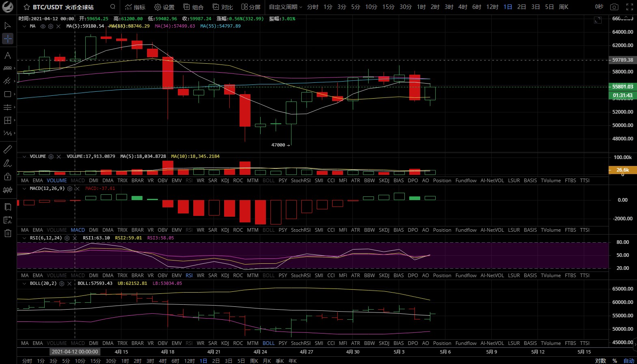The image size is (637, 364).
Task: Choose the grid box drawing tool
Action: click(7, 120)
